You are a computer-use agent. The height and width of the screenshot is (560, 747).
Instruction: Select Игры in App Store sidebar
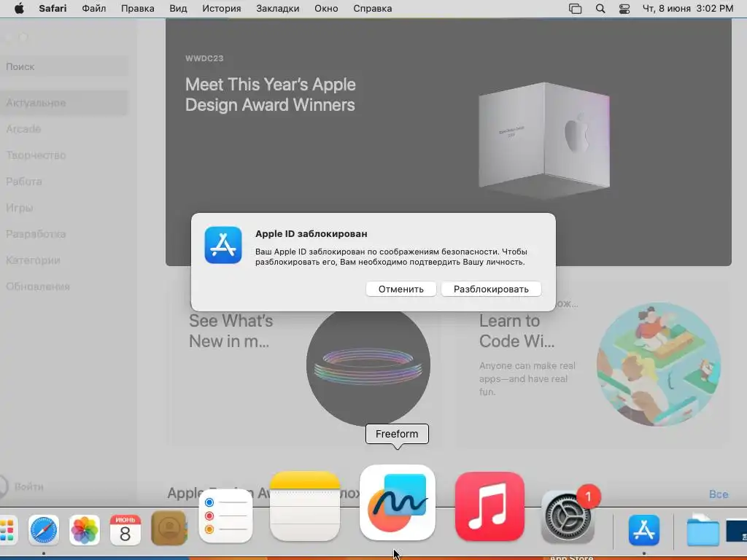pyautogui.click(x=20, y=208)
